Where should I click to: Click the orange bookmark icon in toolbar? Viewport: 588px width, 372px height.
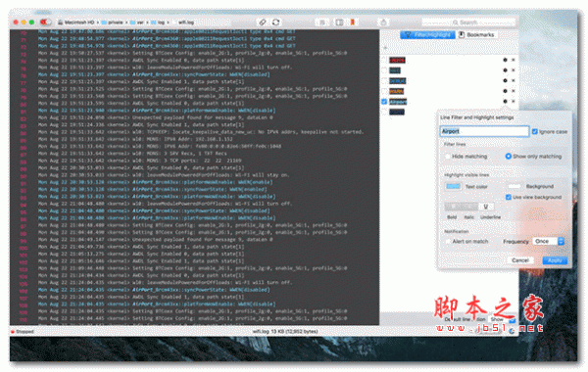pos(353,23)
